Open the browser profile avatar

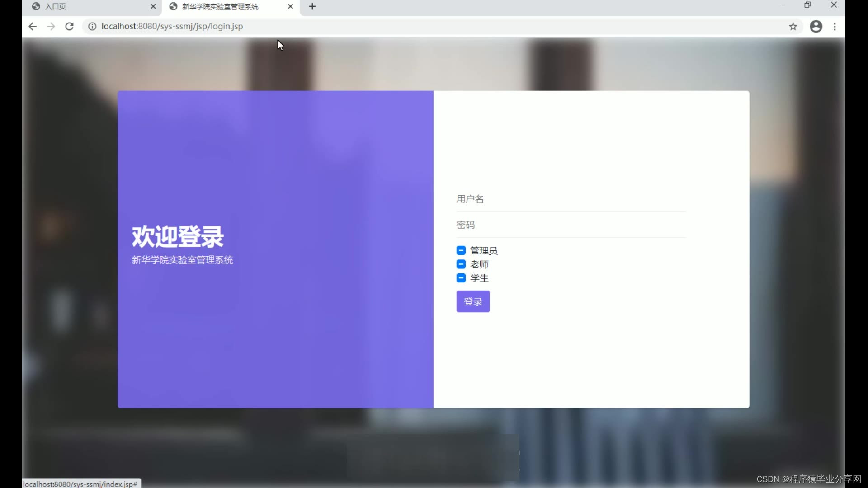point(816,27)
